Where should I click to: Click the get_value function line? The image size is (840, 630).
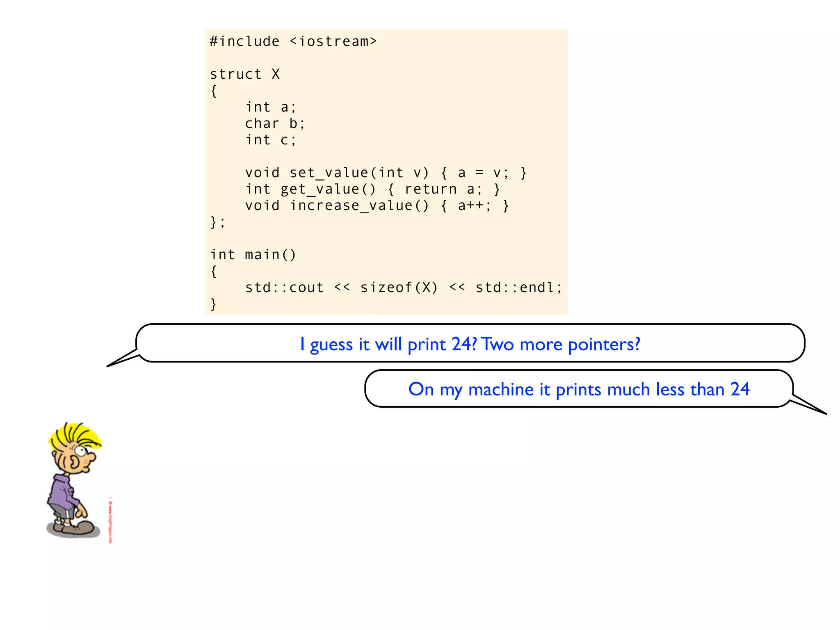click(372, 189)
